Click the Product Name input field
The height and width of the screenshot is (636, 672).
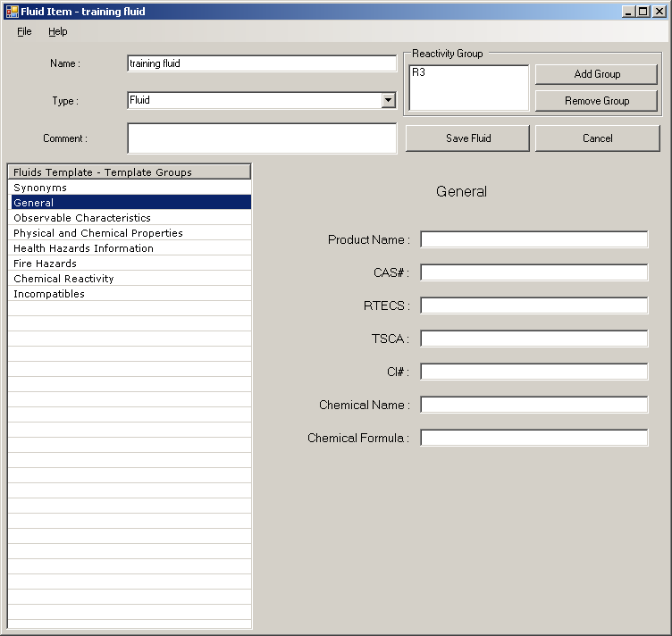[x=533, y=239]
